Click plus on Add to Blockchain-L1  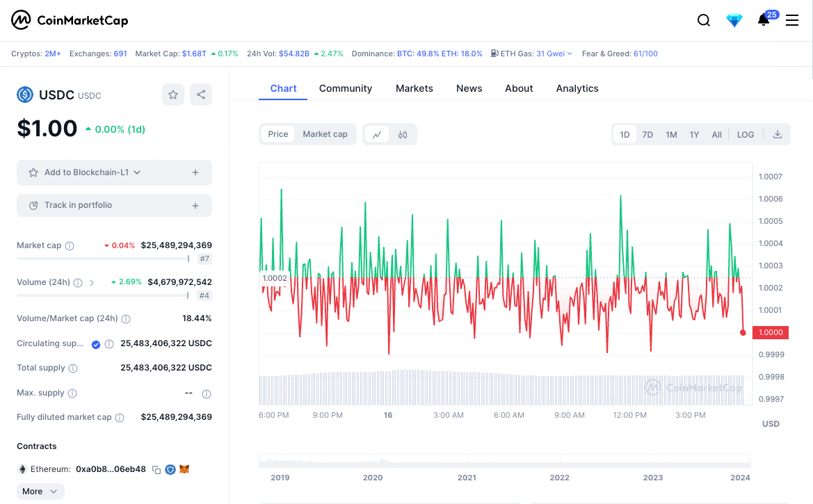195,172
